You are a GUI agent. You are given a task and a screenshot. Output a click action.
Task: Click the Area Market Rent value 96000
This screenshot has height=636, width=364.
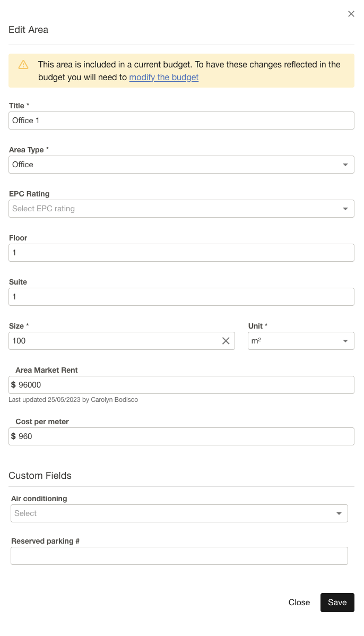[x=180, y=384]
